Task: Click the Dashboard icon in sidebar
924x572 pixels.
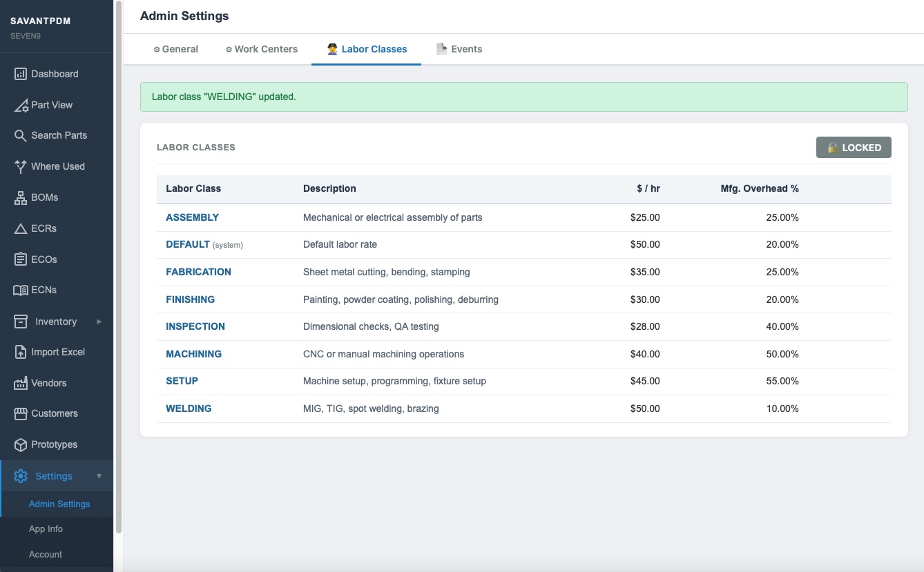Action: (x=21, y=74)
